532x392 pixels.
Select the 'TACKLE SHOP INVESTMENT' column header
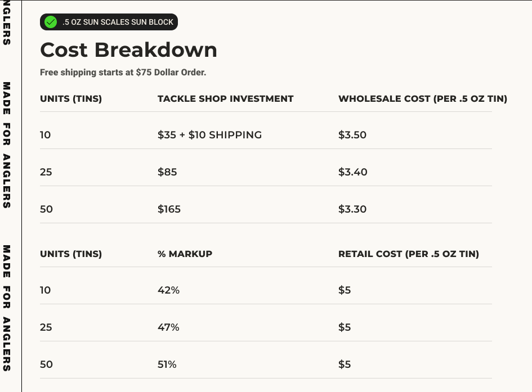pyautogui.click(x=225, y=99)
